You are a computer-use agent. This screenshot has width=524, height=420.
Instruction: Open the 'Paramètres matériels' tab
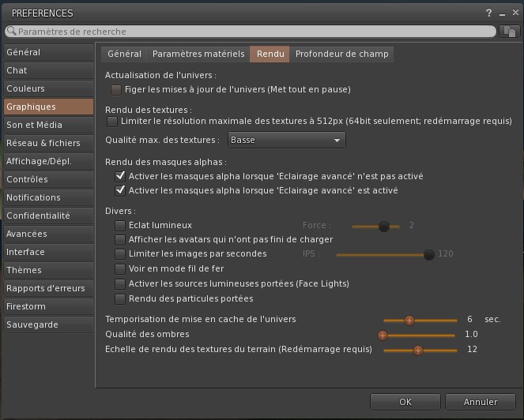(198, 54)
